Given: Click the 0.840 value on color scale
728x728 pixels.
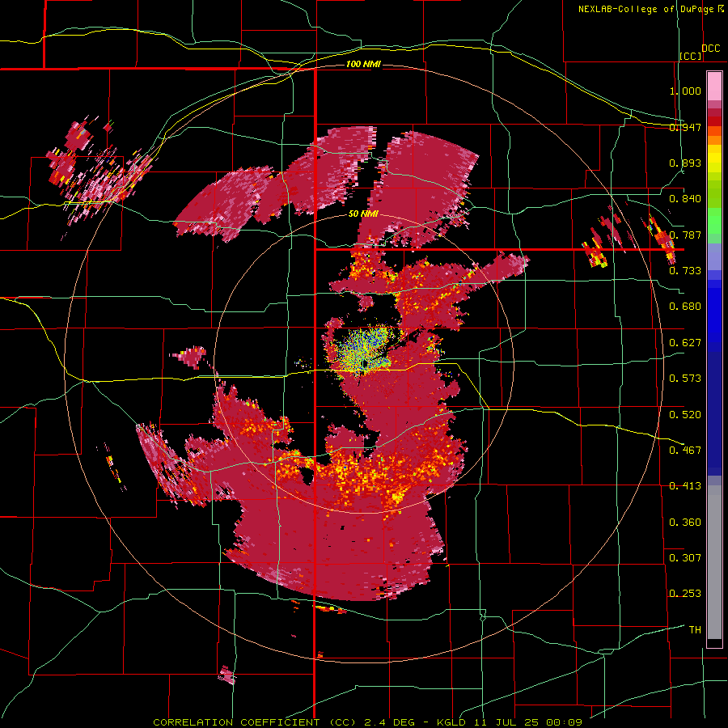Looking at the screenshot, I should tap(685, 199).
